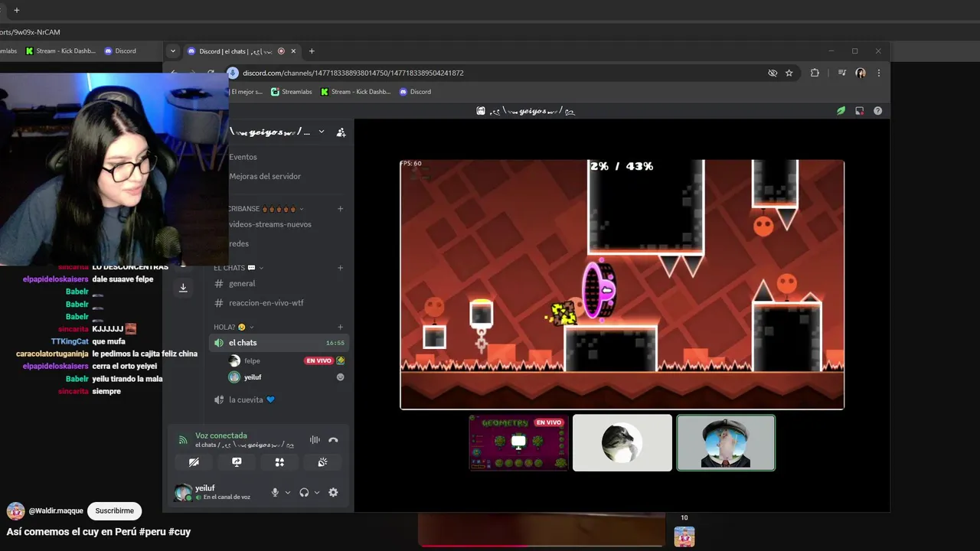This screenshot has height=551, width=980.
Task: Open Mejoras del servidor
Action: tap(265, 176)
